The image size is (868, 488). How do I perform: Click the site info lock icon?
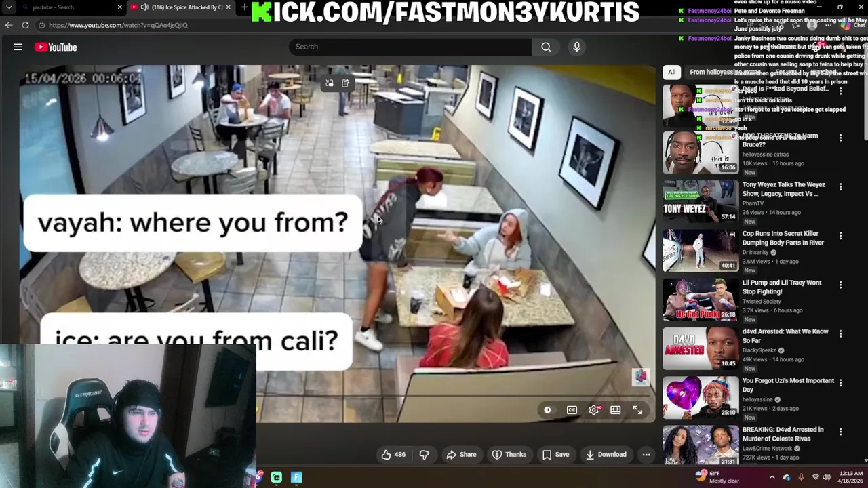(x=41, y=25)
